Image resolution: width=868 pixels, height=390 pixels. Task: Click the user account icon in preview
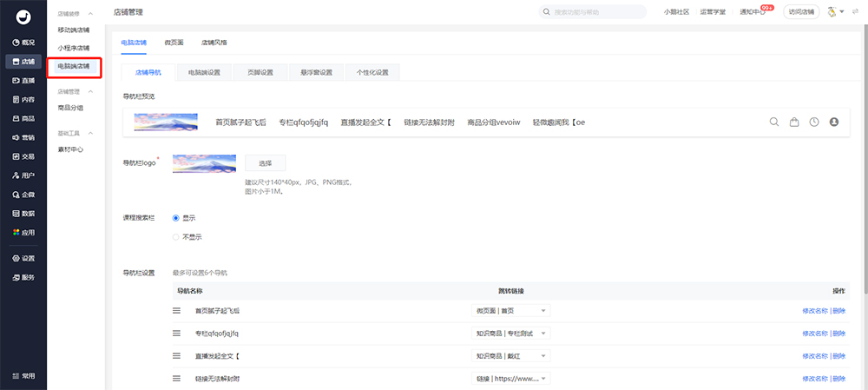click(834, 122)
